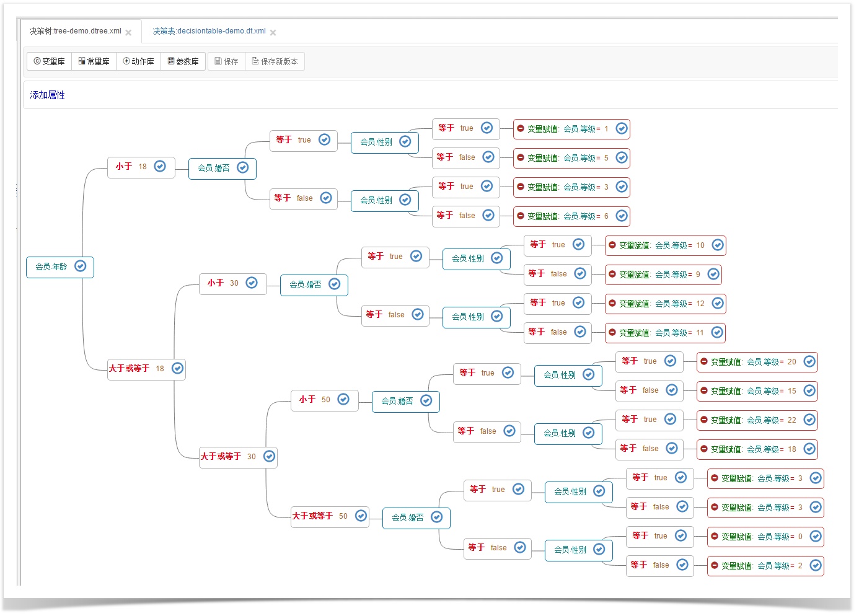The height and width of the screenshot is (616, 859).
Task: Click check icon on 会员等级= 6 action
Action: coord(622,216)
